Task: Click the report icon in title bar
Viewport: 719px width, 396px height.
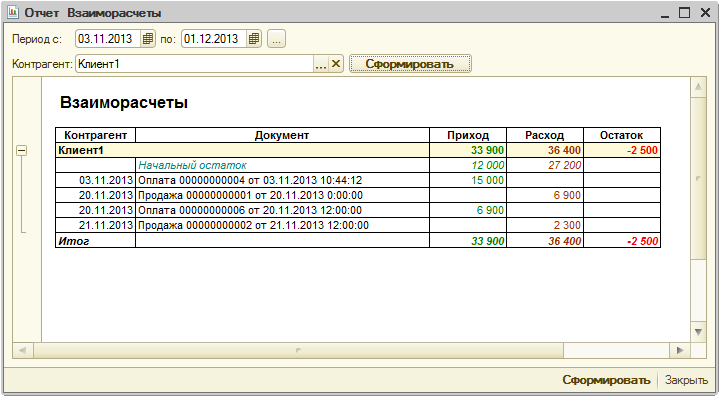Action: click(x=13, y=12)
